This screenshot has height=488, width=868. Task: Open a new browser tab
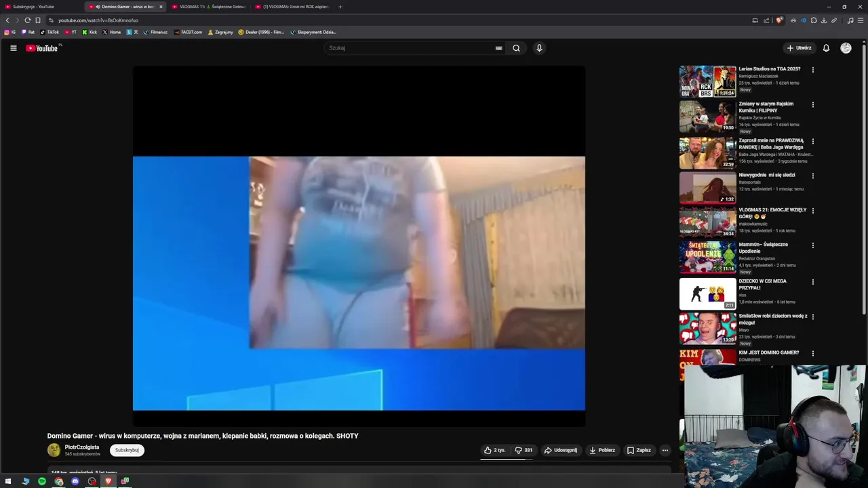point(340,7)
